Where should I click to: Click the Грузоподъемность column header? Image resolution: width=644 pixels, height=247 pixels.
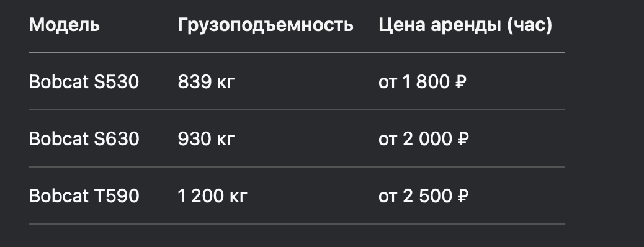pos(266,25)
